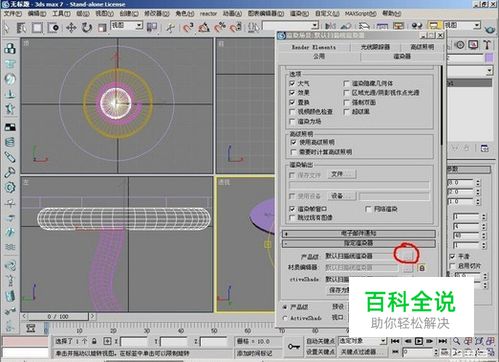The image size is (499, 362).
Task: Click the Select and Manipulate icon
Action: click(x=171, y=27)
